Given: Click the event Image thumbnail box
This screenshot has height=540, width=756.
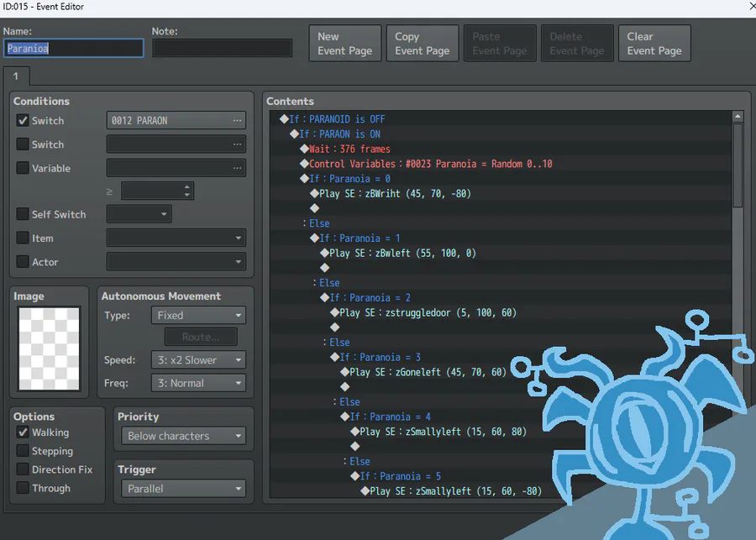Looking at the screenshot, I should 49,349.
